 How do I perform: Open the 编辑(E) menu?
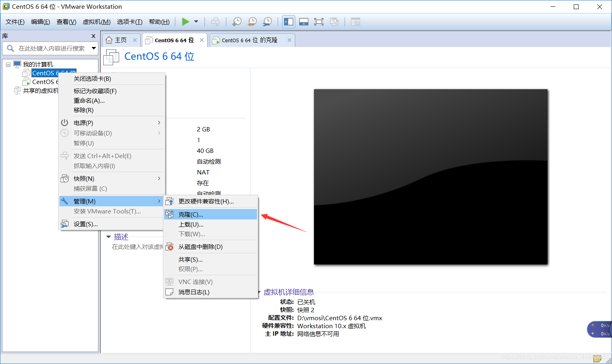click(x=41, y=22)
